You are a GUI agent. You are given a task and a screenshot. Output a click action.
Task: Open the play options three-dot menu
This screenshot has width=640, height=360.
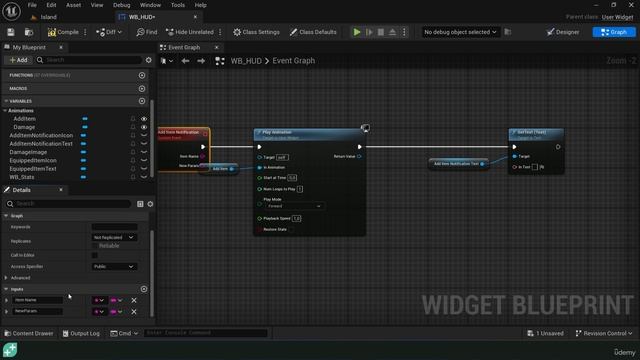point(404,32)
